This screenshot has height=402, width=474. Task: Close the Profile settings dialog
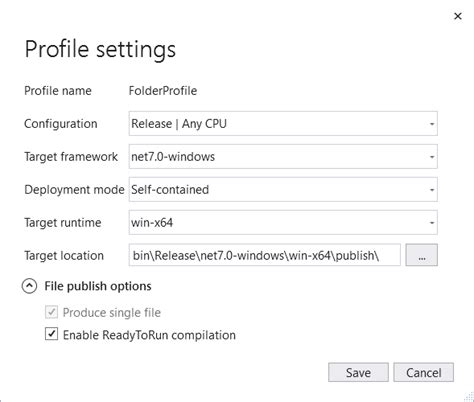point(458,16)
